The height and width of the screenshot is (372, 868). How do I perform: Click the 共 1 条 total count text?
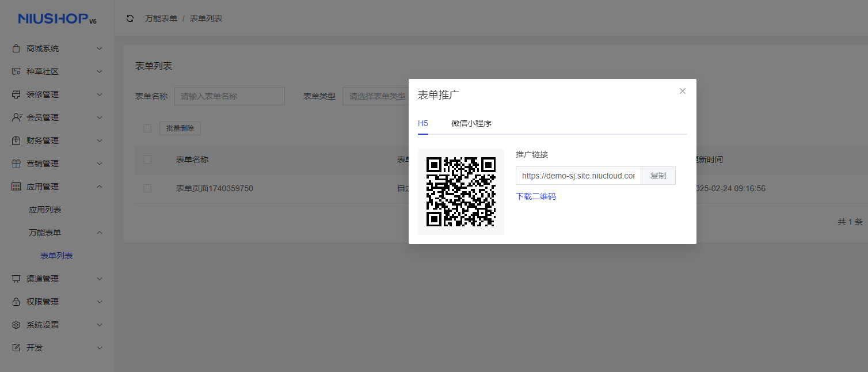tap(850, 222)
